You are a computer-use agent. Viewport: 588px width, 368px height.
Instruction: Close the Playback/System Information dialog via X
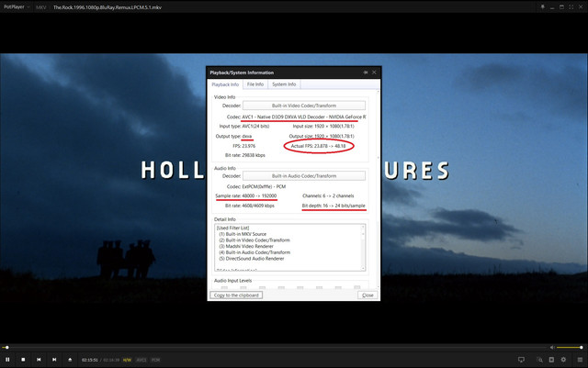tap(374, 72)
